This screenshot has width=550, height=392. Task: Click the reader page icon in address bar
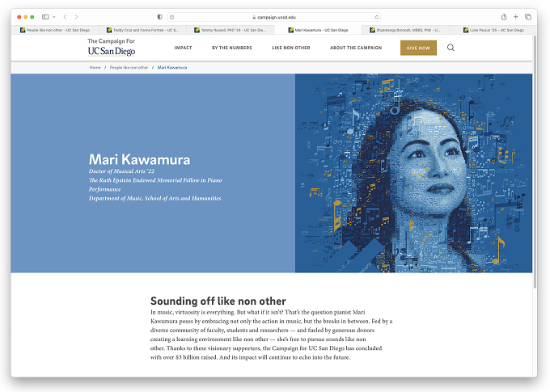(x=171, y=17)
